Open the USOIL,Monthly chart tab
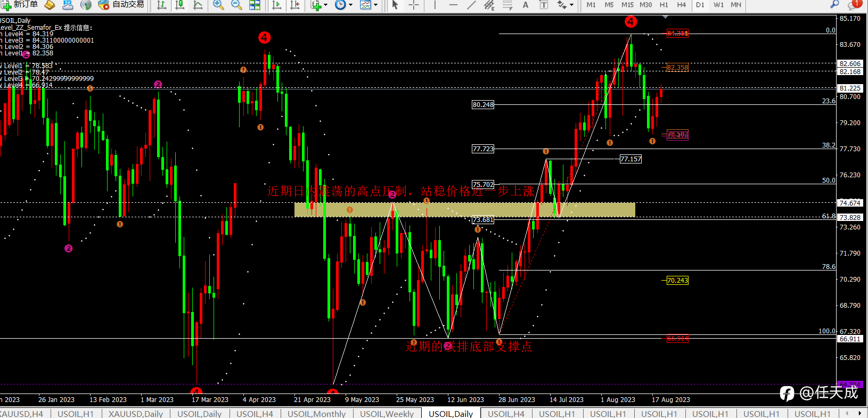Screen dimensions: 868x418 pyautogui.click(x=316, y=414)
